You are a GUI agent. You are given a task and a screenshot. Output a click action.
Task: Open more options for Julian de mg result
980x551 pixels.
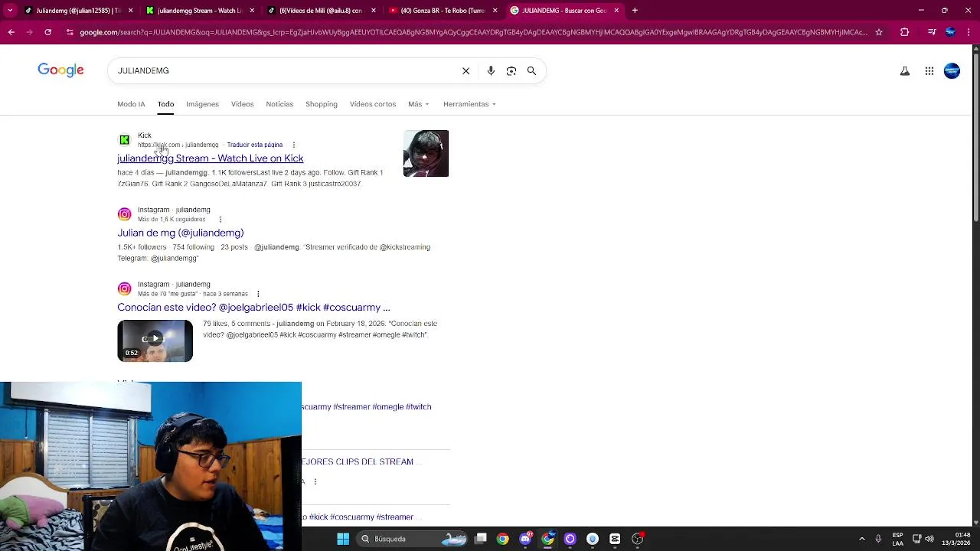coord(220,219)
